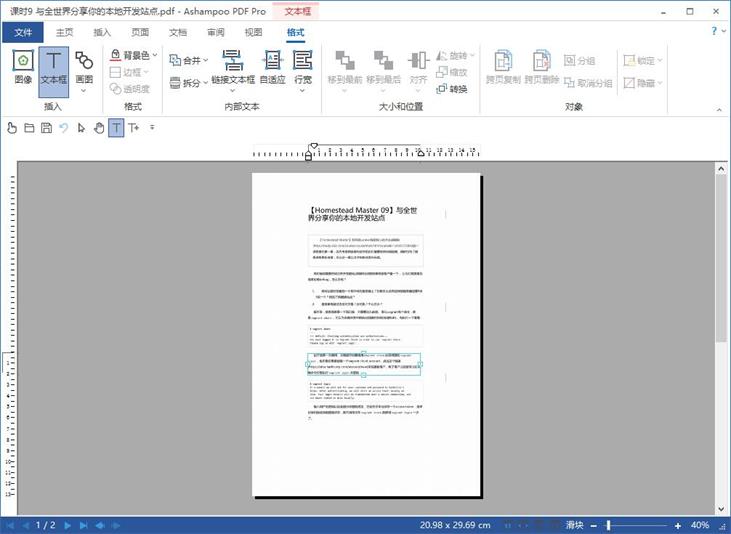
Task: Switch to the 视图 view tab
Action: point(253,32)
